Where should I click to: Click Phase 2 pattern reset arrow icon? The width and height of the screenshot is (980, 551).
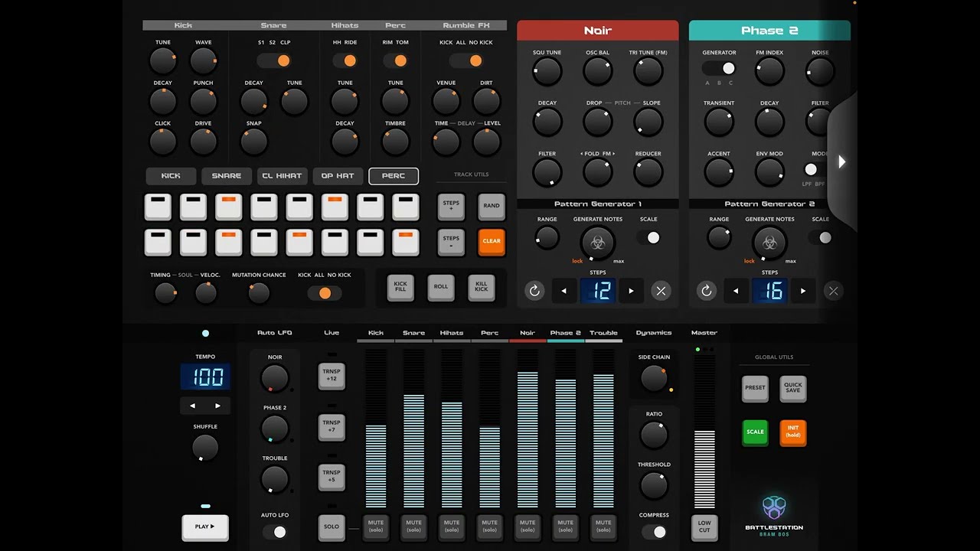point(707,291)
